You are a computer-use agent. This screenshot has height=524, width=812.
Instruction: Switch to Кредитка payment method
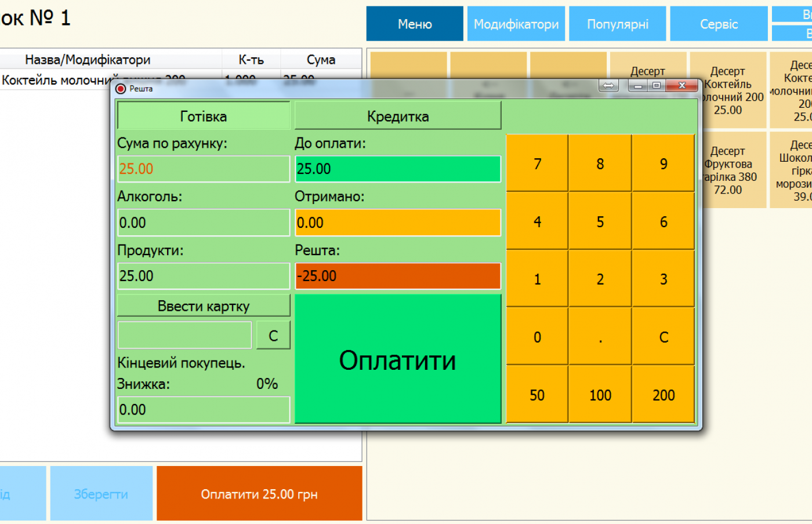point(397,116)
